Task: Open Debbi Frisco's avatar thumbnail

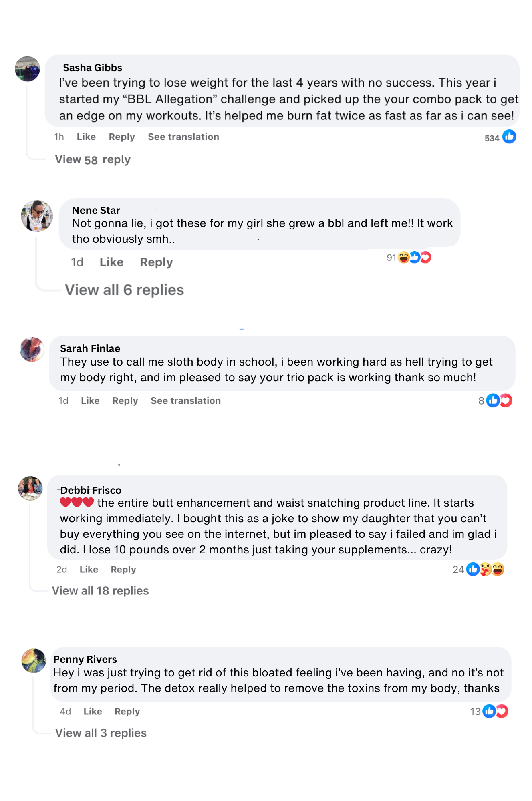Action: (30, 488)
